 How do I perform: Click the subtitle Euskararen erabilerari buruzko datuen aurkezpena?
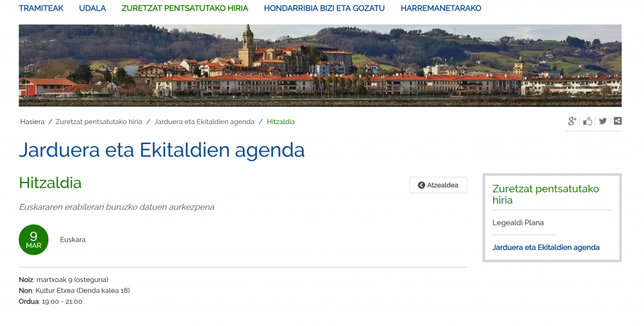pyautogui.click(x=116, y=207)
